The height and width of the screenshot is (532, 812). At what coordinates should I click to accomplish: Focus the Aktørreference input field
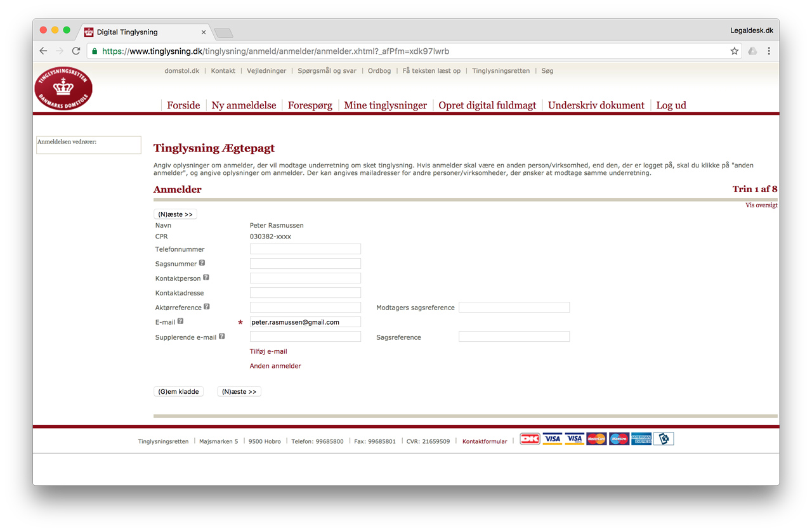305,308
